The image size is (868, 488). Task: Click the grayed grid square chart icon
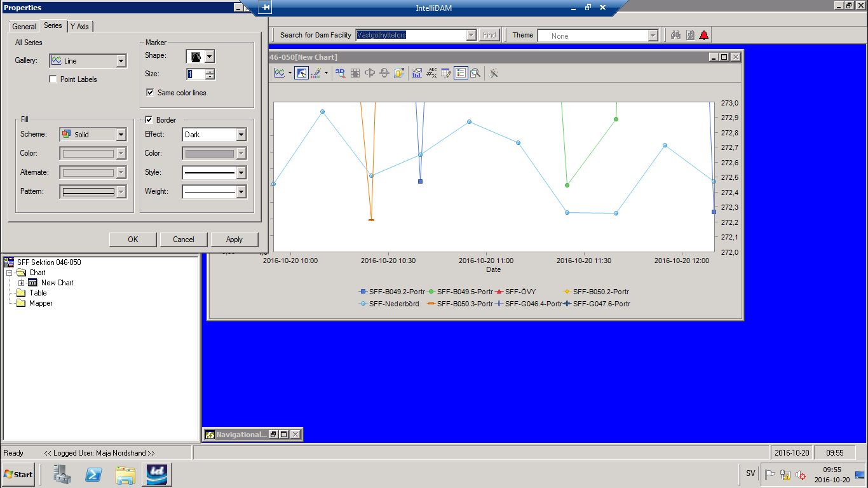[x=355, y=73]
